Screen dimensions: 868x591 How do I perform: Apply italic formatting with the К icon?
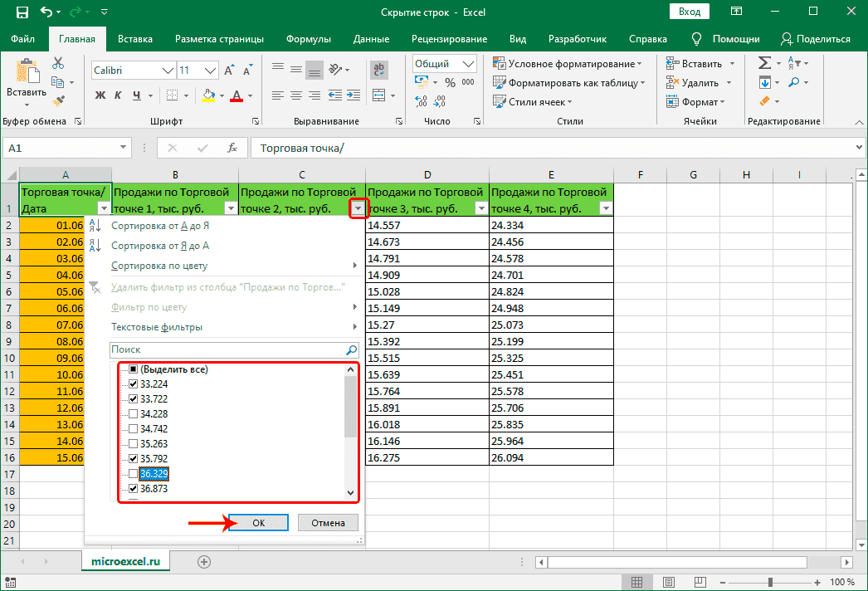pyautogui.click(x=117, y=96)
